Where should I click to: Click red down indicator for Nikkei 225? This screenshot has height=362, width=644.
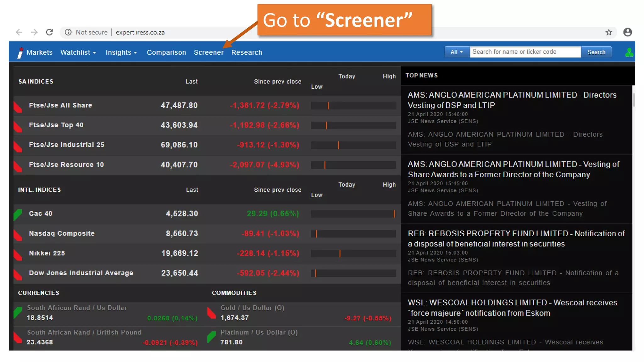pyautogui.click(x=18, y=255)
